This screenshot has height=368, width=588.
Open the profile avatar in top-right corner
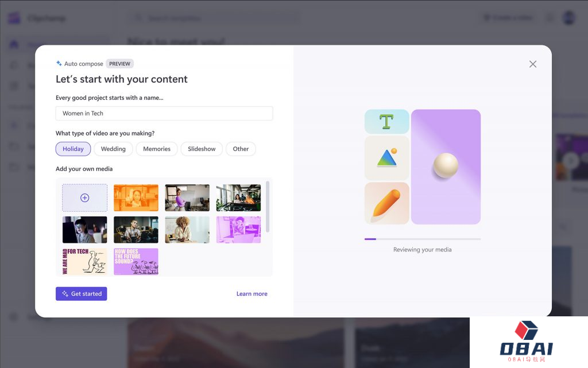pyautogui.click(x=568, y=18)
